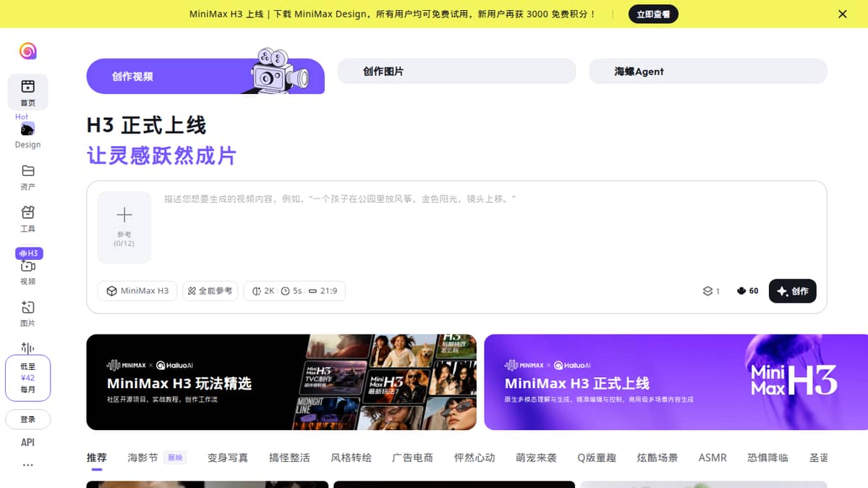Click the plus icon to add reference
This screenshot has height=488, width=868.
124,215
